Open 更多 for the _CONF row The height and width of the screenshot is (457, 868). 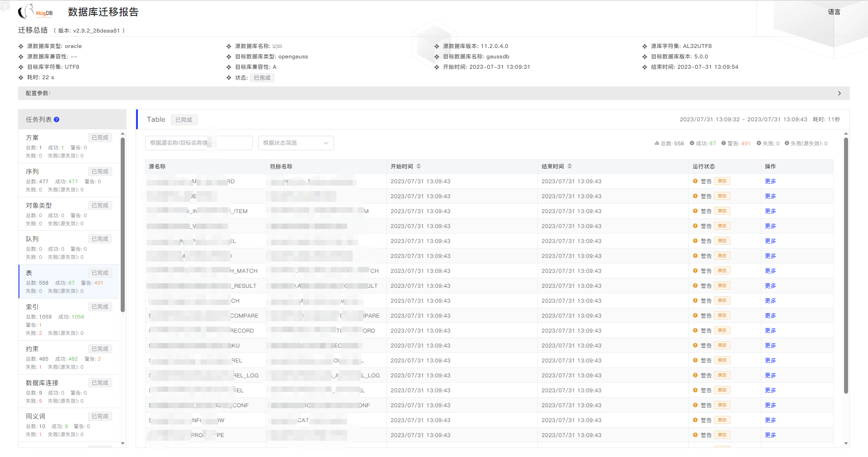pos(770,405)
